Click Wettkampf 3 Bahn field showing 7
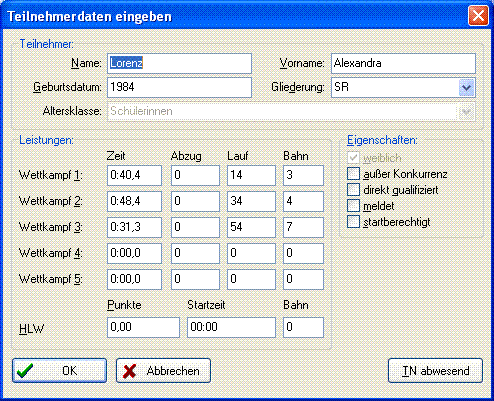Viewport: 494px width, 401px height. pyautogui.click(x=303, y=227)
